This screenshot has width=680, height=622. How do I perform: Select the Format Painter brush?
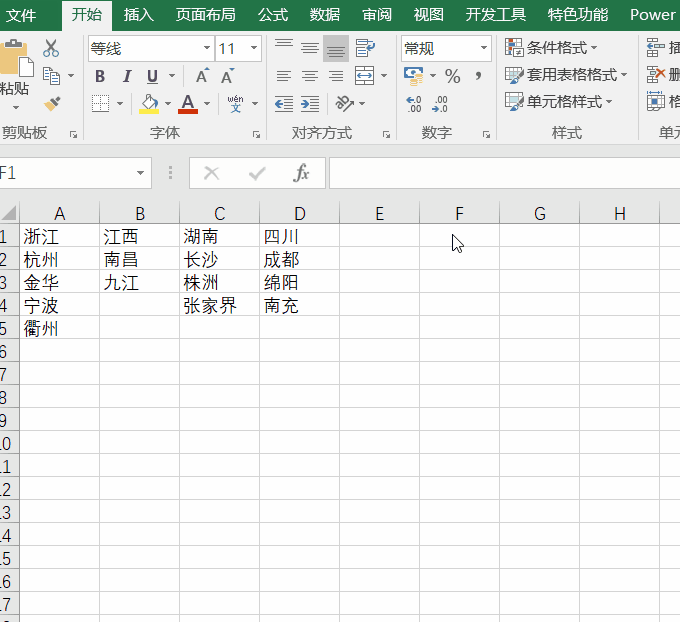[52, 103]
